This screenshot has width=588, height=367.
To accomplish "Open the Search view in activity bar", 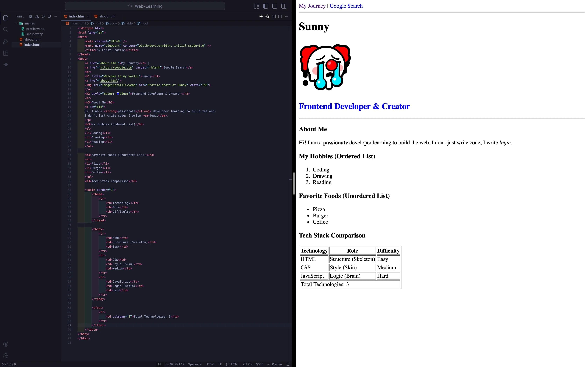I will coord(6,30).
